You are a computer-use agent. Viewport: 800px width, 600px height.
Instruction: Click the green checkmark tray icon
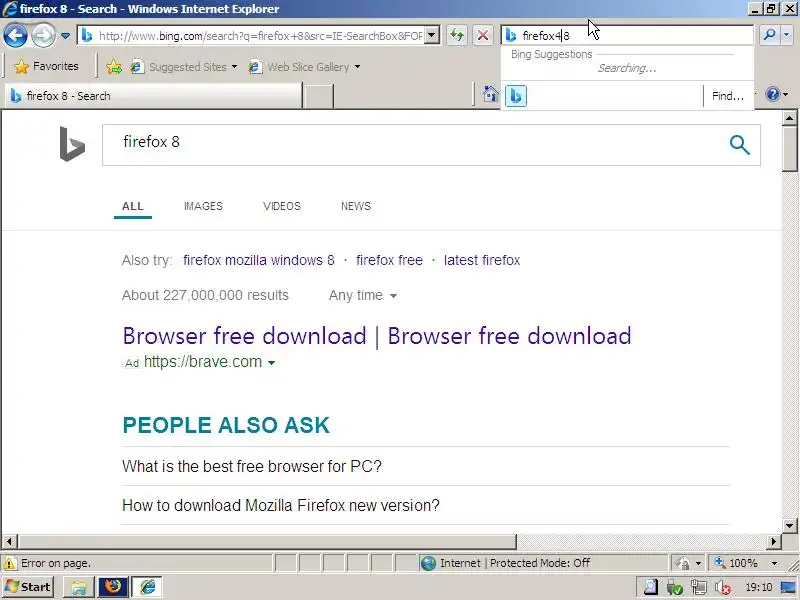click(x=674, y=588)
